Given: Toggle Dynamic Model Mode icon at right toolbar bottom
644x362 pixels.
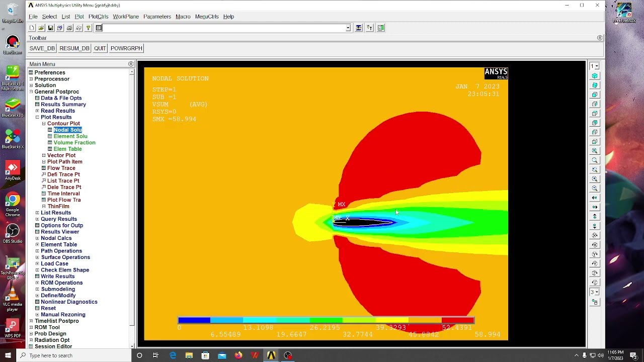Looking at the screenshot, I should point(595,302).
